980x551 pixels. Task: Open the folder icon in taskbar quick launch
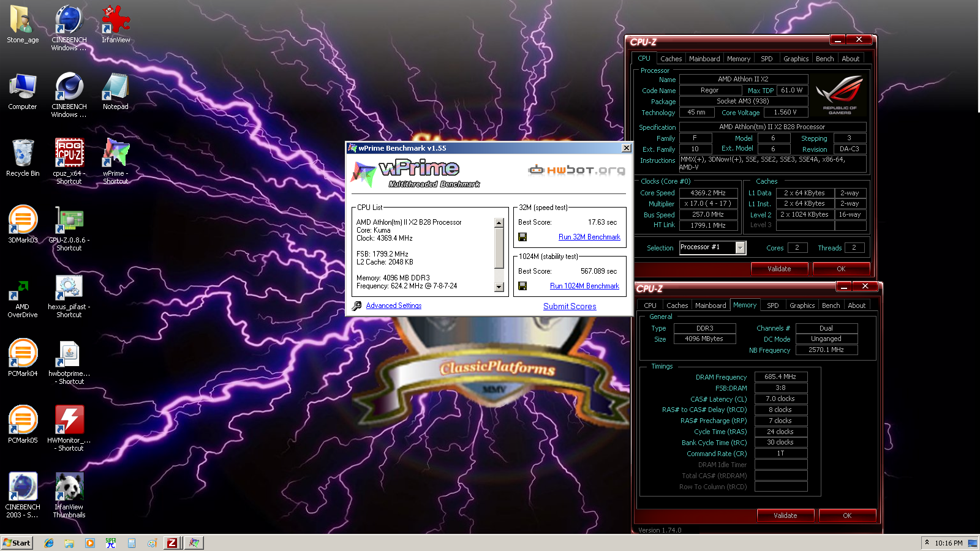[x=69, y=543]
